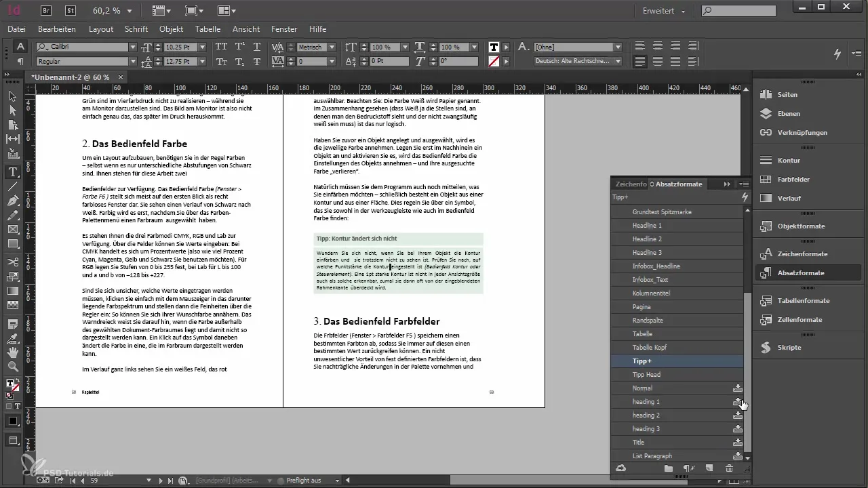This screenshot has height=488, width=868.
Task: Toggle Superscript formatting
Action: (239, 47)
